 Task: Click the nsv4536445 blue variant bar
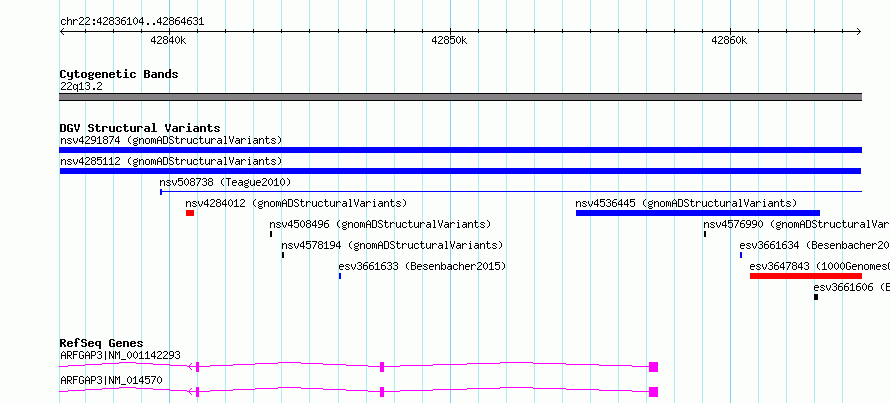pos(698,213)
